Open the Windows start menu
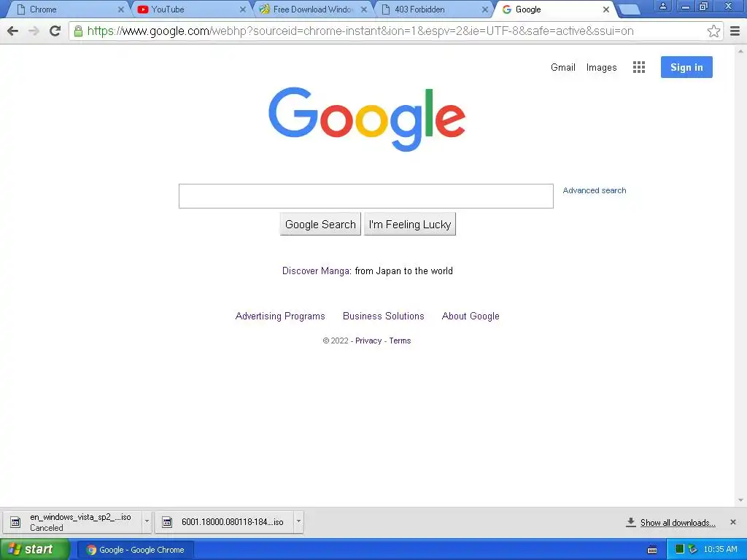 pyautogui.click(x=34, y=550)
